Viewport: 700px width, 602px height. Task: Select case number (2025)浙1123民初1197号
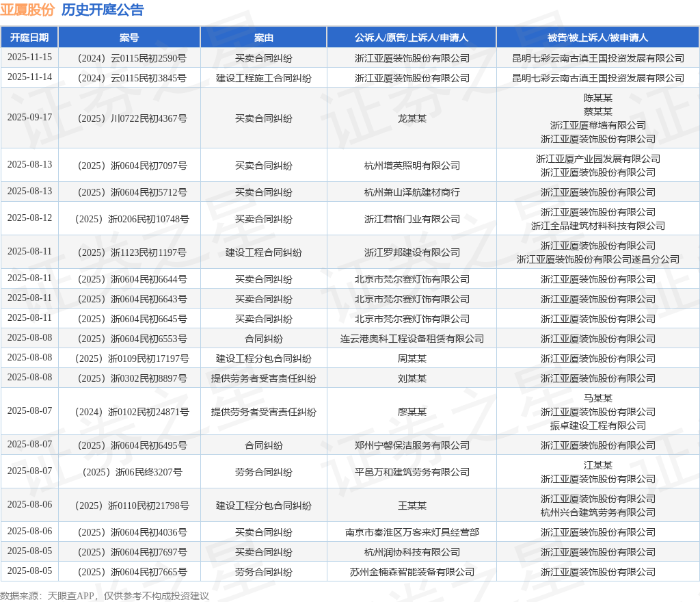pyautogui.click(x=129, y=252)
